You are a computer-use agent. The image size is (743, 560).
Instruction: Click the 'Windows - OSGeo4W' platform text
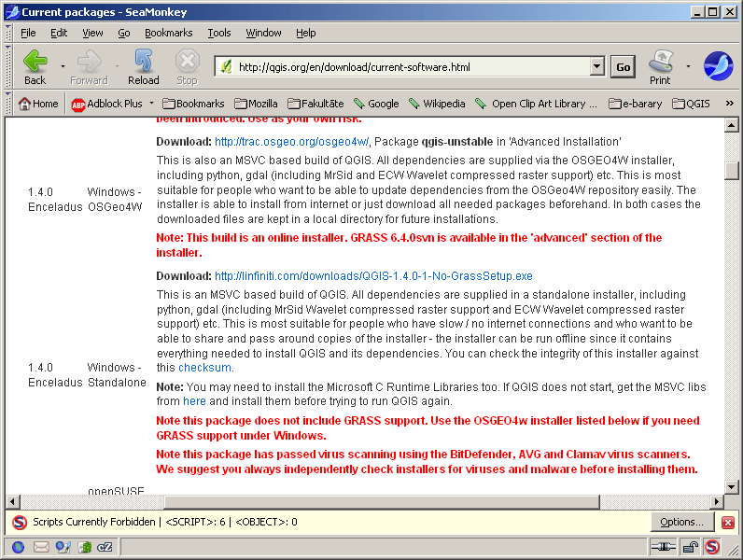point(115,200)
